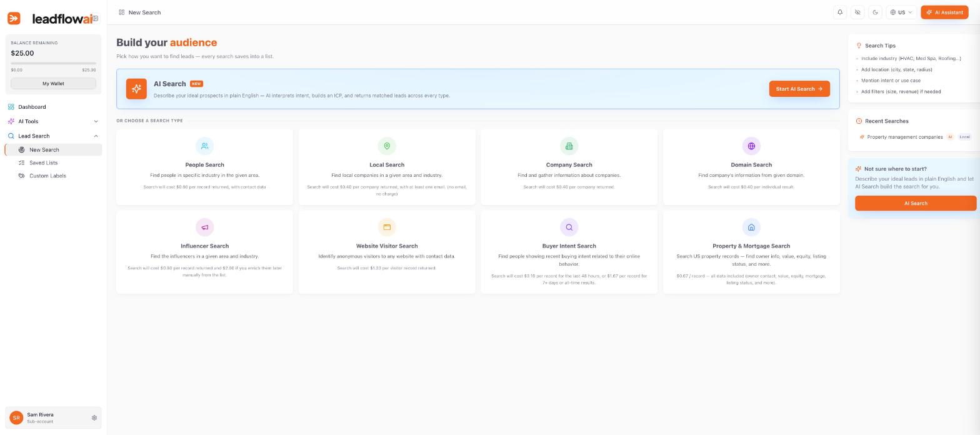Toggle the crossed-eye privacy mode
Screen dimensions: 980x435
tap(857, 12)
